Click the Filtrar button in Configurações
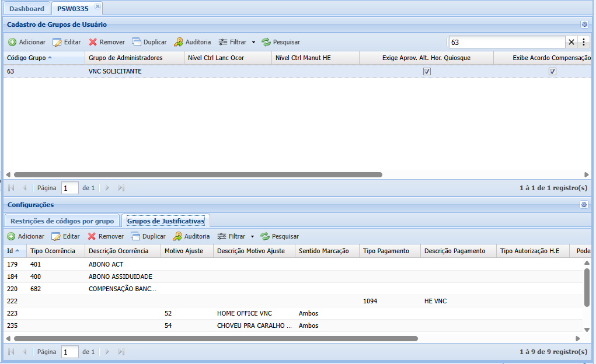This screenshot has width=596, height=364. click(232, 236)
